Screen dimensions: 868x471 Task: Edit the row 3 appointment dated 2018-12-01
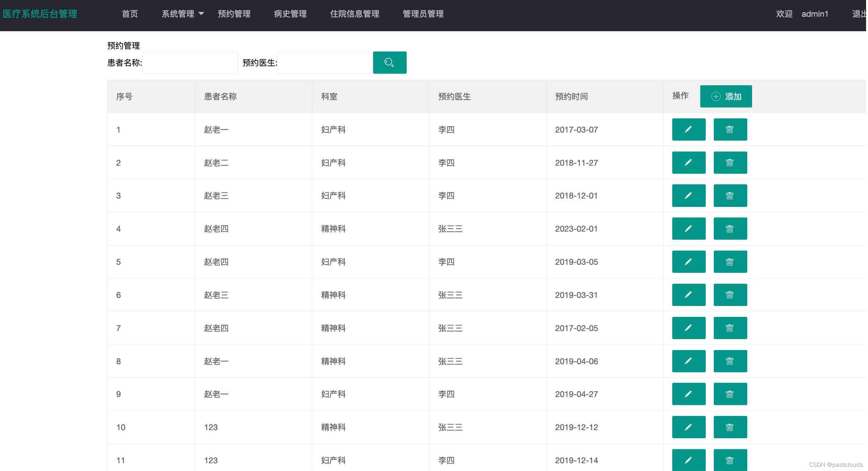688,196
